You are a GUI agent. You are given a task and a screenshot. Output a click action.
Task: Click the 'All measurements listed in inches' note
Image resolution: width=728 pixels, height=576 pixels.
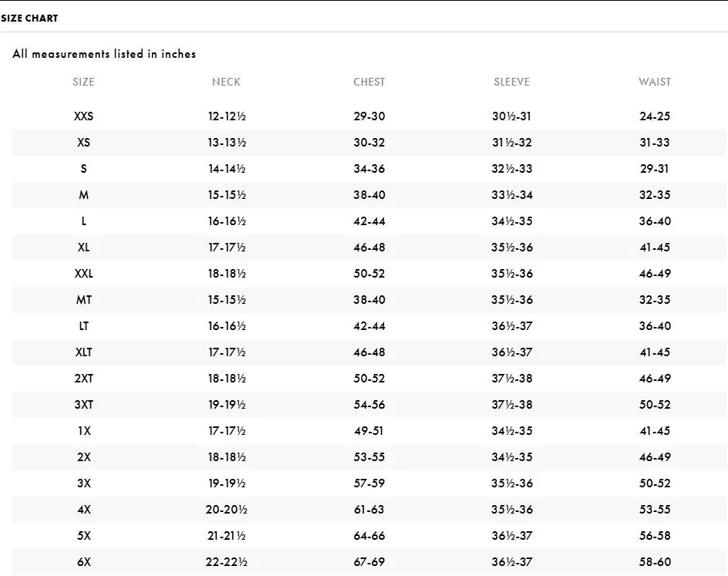[x=104, y=54]
